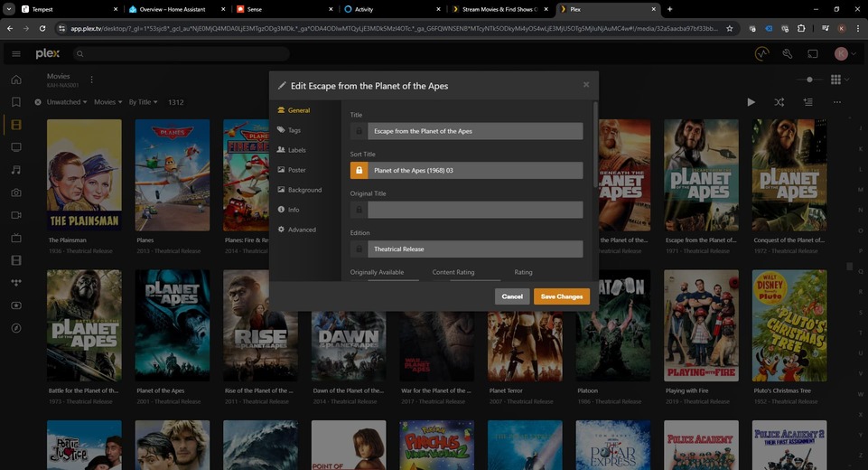This screenshot has height=470, width=868.
Task: Open the Plex logo home link
Action: pos(48,53)
